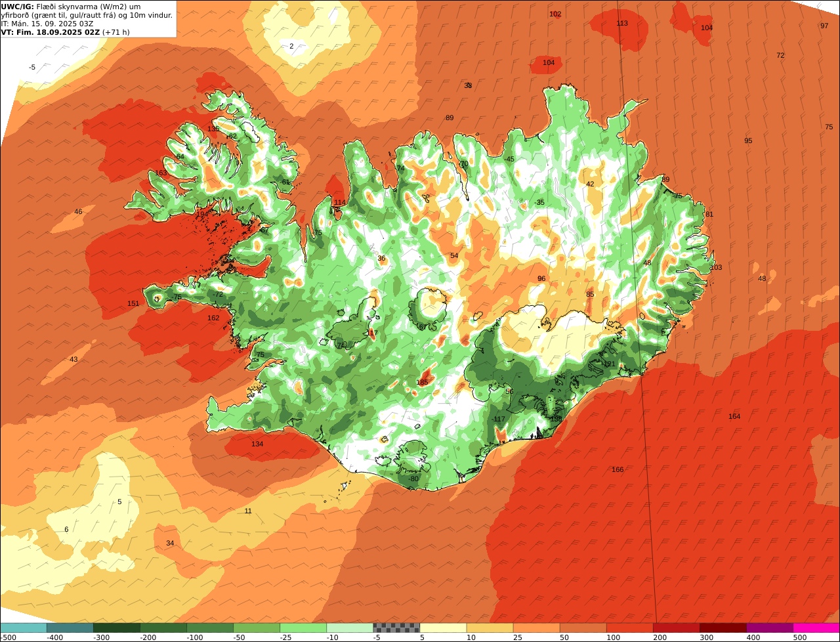Click the '185' flux value on map
840x642 pixels.
[x=423, y=382]
